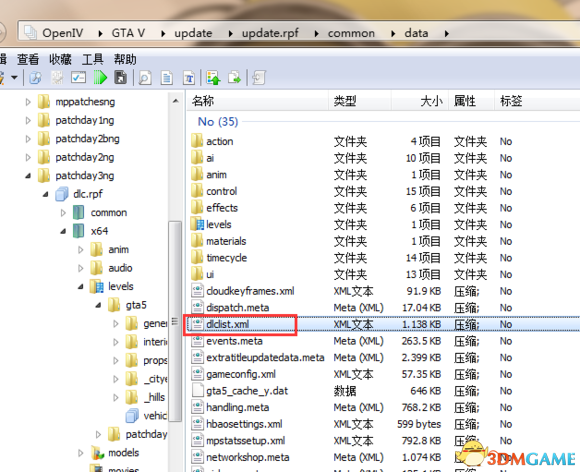The width and height of the screenshot is (580, 472).
Task: Click the document icon with green right arrow
Action: coord(235,78)
